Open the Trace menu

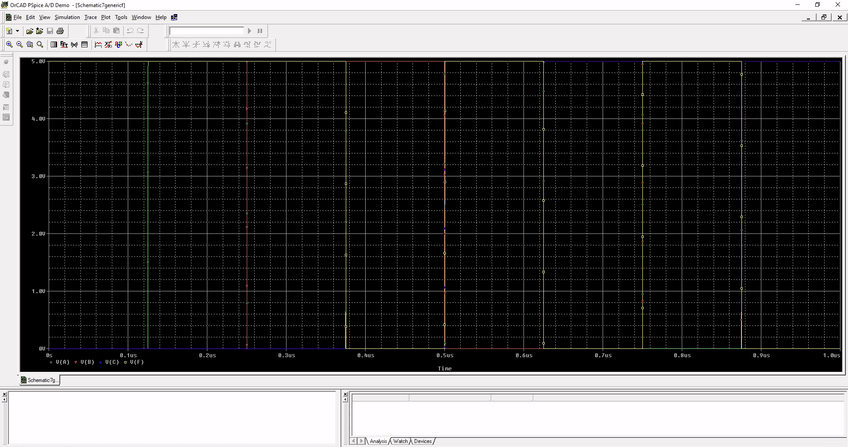click(90, 17)
